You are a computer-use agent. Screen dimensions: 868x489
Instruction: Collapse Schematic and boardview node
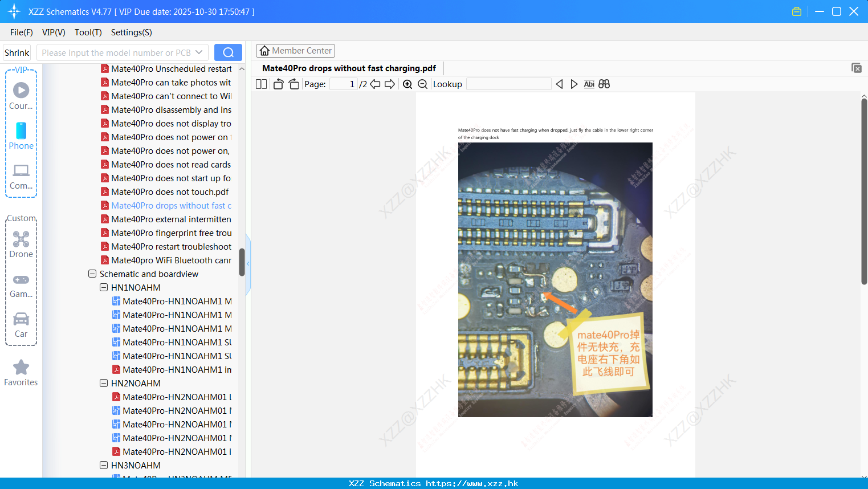92,274
